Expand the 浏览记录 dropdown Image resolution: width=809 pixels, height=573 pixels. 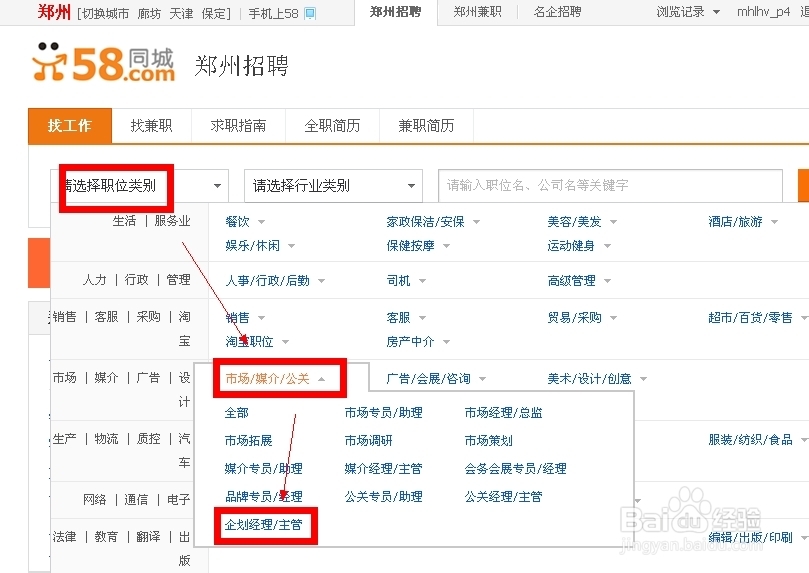click(x=688, y=12)
